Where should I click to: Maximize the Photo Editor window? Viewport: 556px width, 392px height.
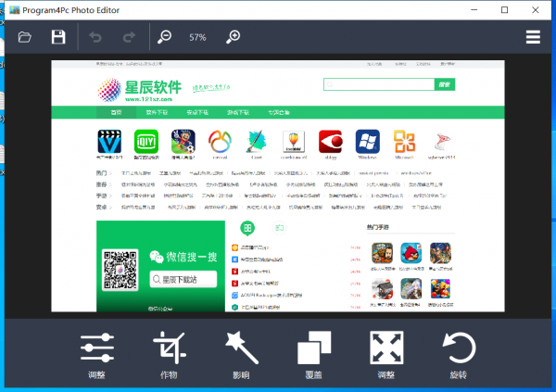504,10
